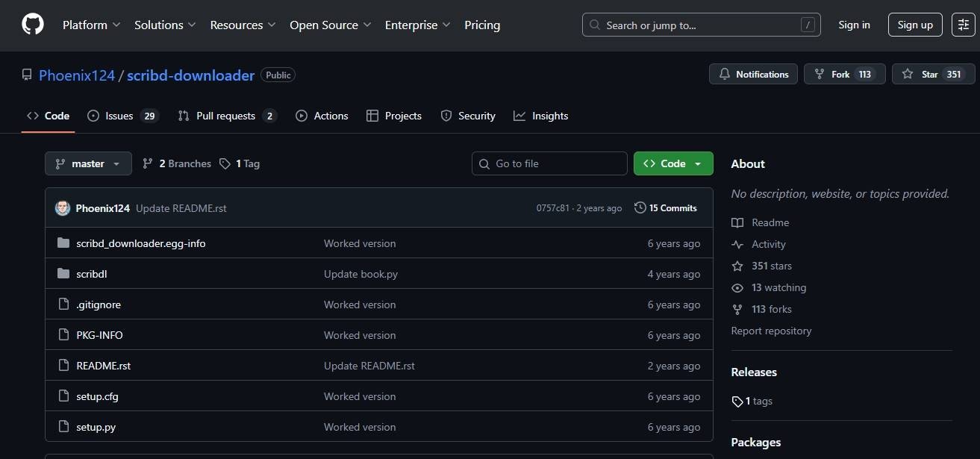View the 15 Commits history
The image size is (980, 459).
coord(666,207)
